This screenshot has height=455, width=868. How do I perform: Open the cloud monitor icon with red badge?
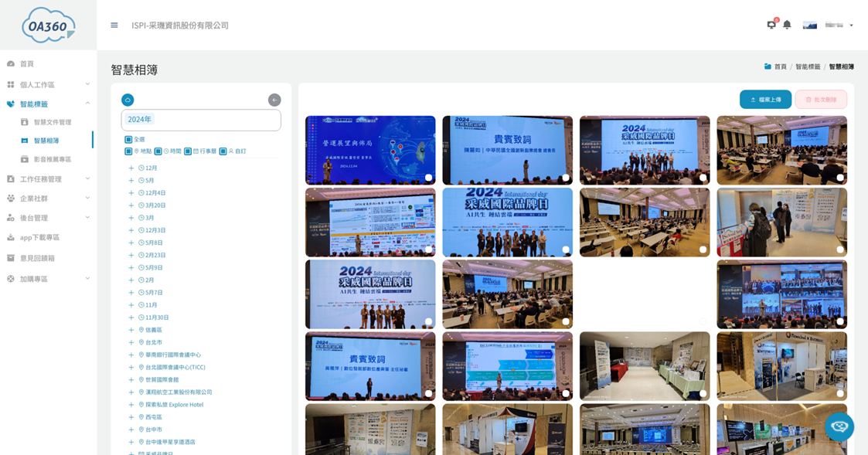pos(771,25)
